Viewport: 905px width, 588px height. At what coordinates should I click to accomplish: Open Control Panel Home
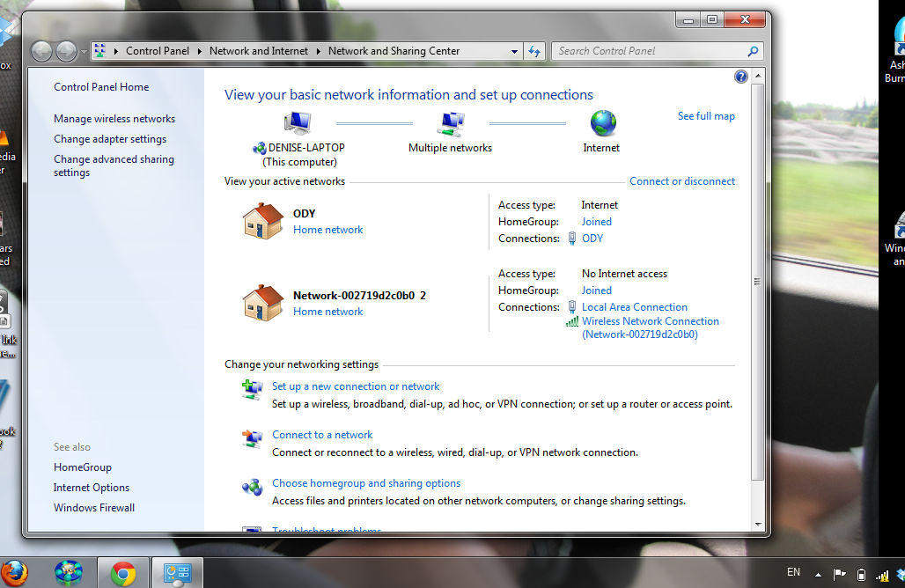[x=101, y=86]
